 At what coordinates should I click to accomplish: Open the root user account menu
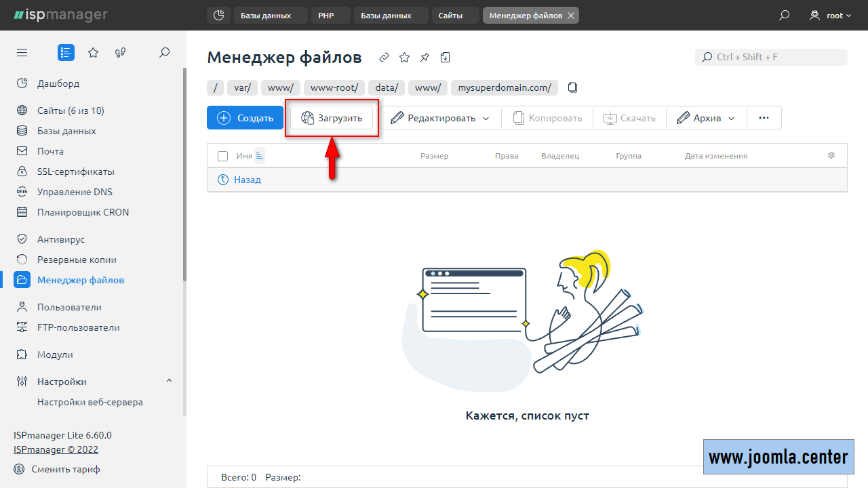tap(831, 15)
